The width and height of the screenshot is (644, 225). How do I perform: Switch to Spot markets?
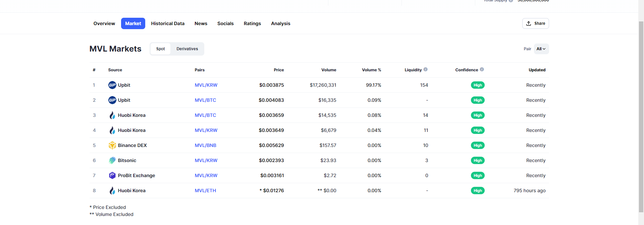point(160,49)
